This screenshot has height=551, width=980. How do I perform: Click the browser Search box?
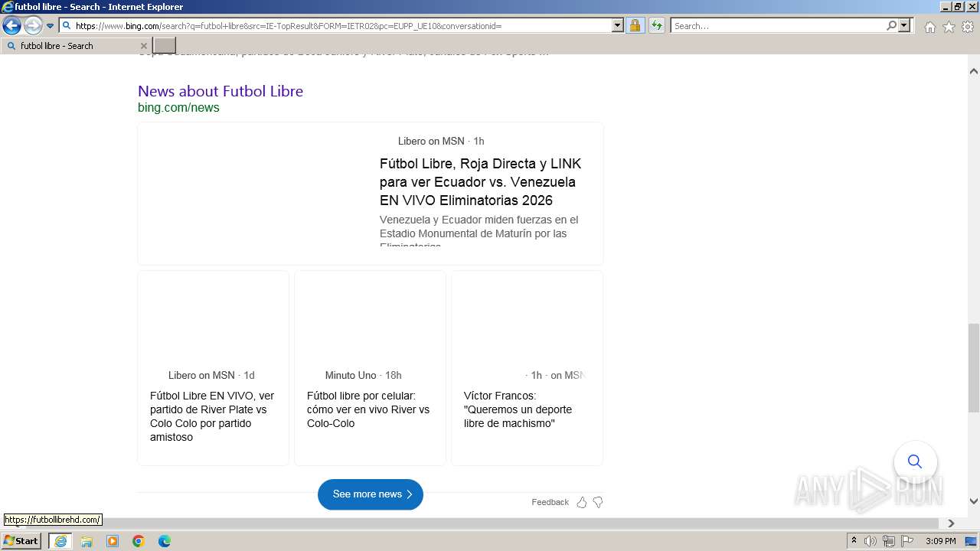[777, 25]
